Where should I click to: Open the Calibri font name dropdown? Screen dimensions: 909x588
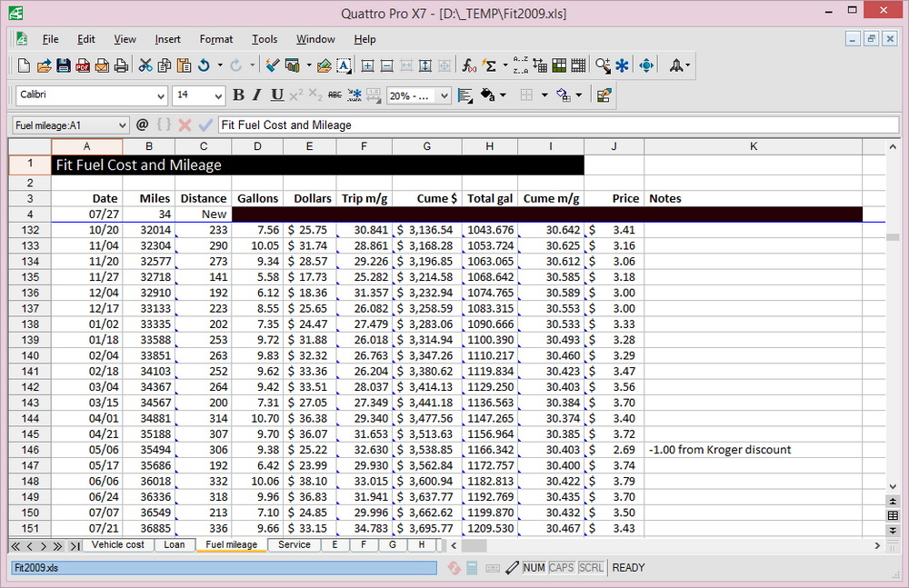[161, 96]
